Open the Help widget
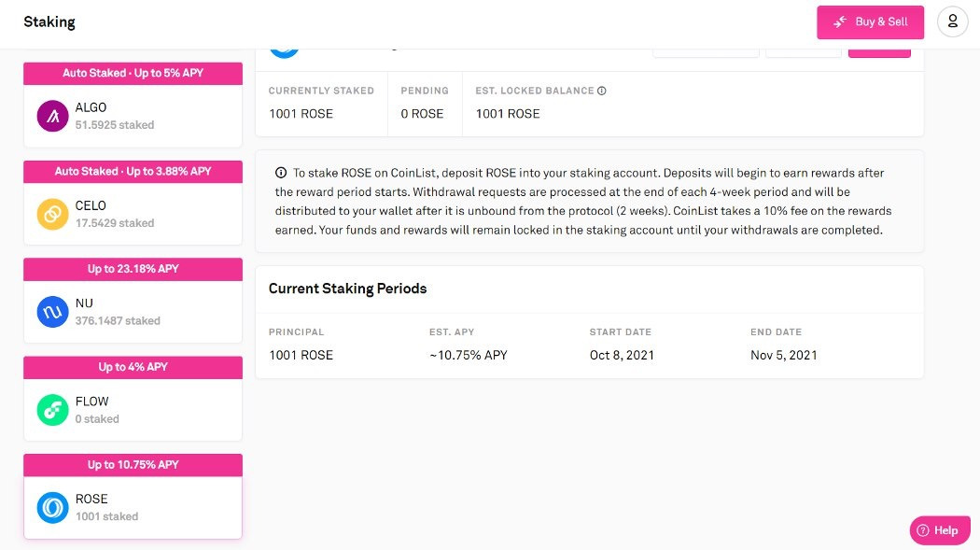The height and width of the screenshot is (550, 980). tap(939, 530)
